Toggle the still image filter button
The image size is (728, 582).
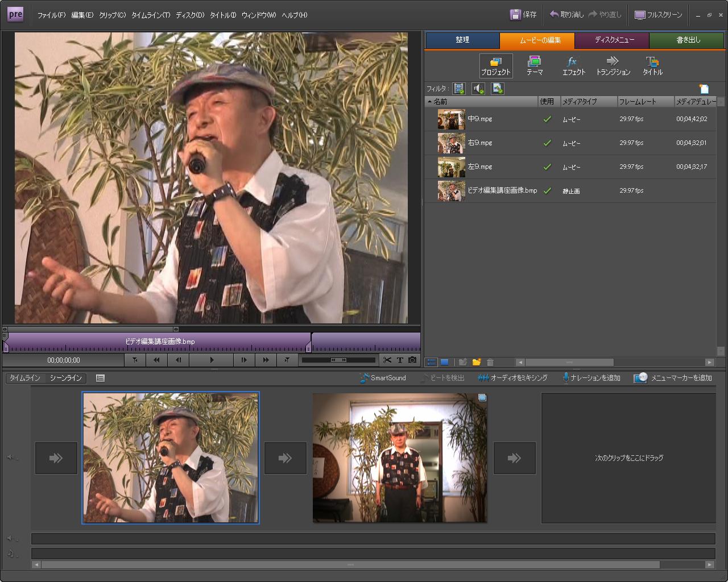498,89
